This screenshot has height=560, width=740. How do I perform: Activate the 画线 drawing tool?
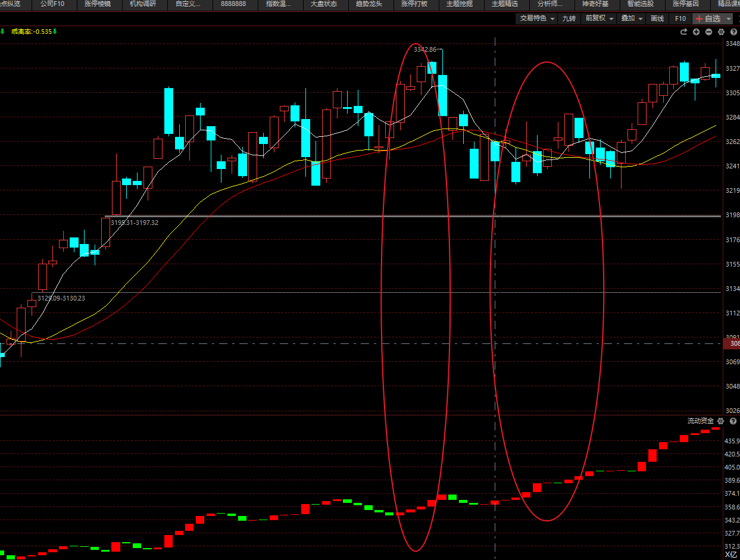pyautogui.click(x=657, y=18)
